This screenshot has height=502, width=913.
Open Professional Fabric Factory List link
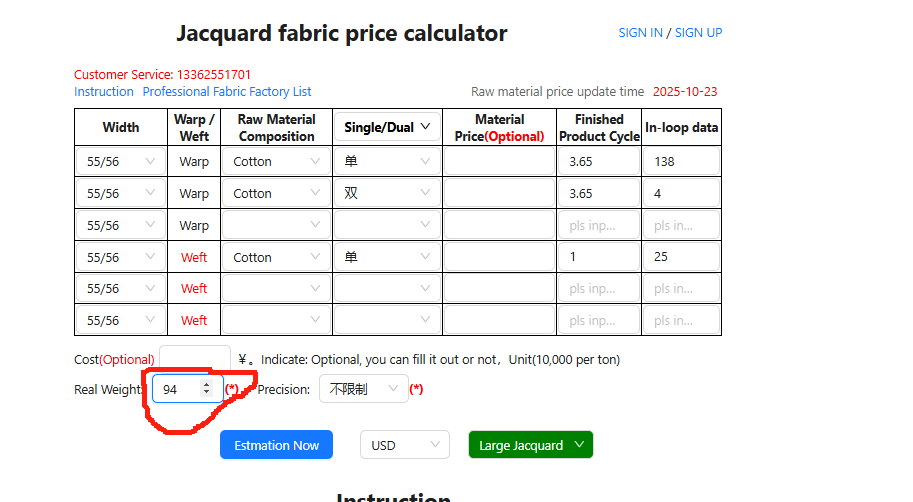coord(227,91)
